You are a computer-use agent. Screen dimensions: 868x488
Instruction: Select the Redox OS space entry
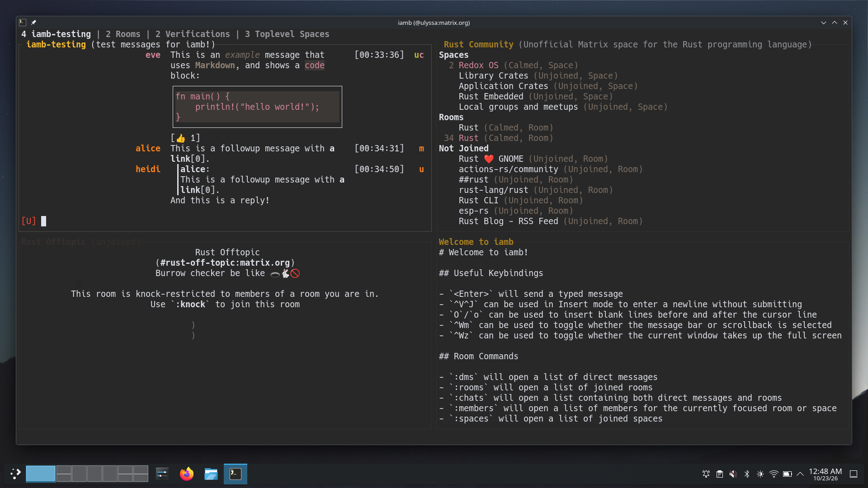click(478, 65)
